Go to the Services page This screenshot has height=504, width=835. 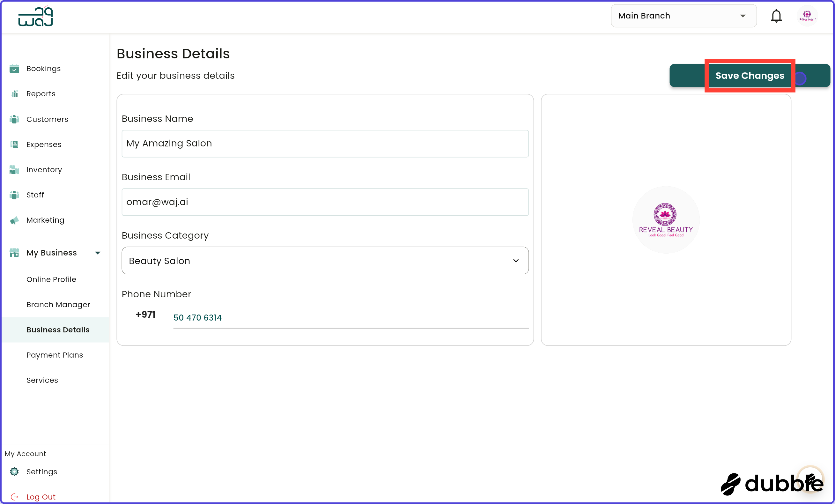click(x=42, y=380)
